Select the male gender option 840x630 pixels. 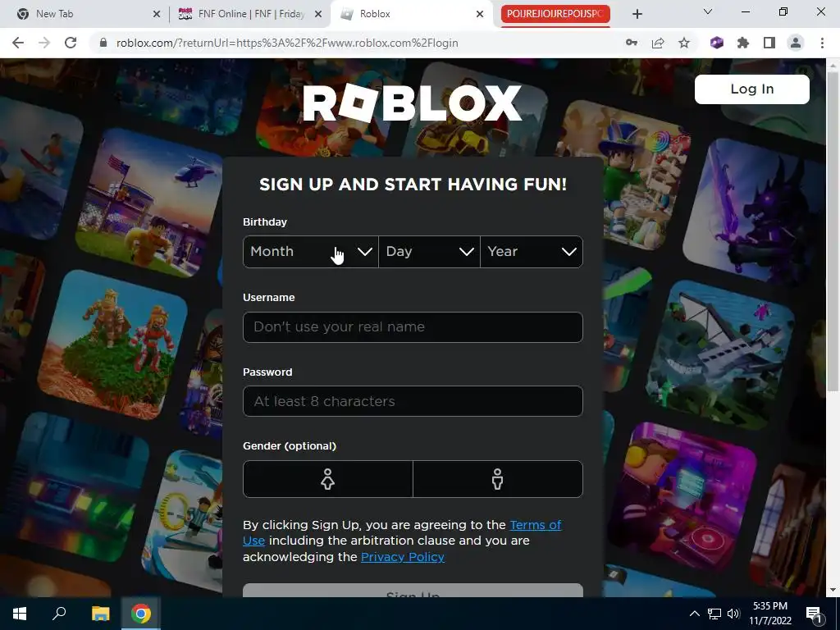coord(498,479)
